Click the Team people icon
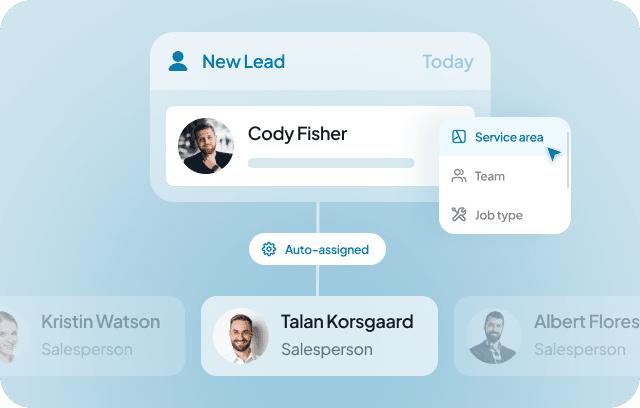The width and height of the screenshot is (640, 408). 459,176
